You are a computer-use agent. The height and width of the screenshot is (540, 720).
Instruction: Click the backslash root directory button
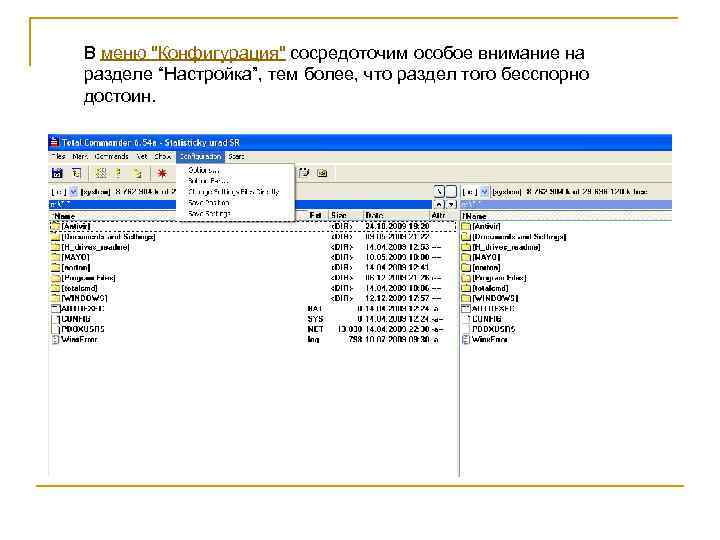point(439,191)
